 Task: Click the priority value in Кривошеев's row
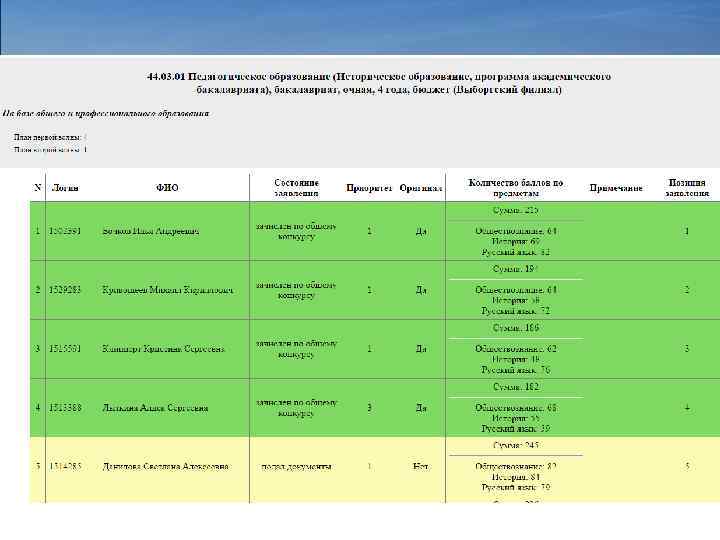tap(369, 290)
